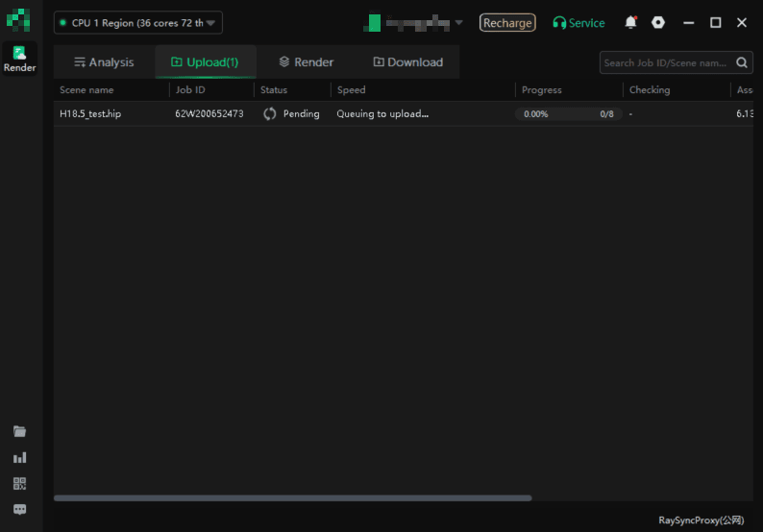Go to the Render tab
763x532 pixels.
click(306, 62)
